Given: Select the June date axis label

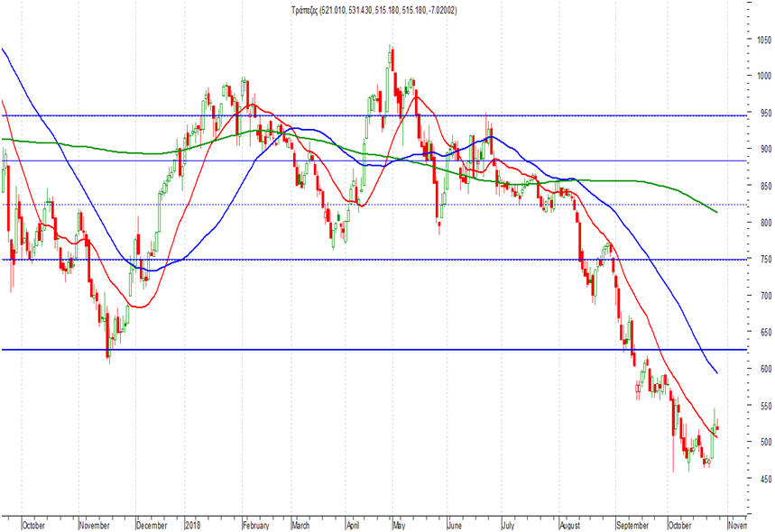Looking at the screenshot, I should (x=455, y=525).
